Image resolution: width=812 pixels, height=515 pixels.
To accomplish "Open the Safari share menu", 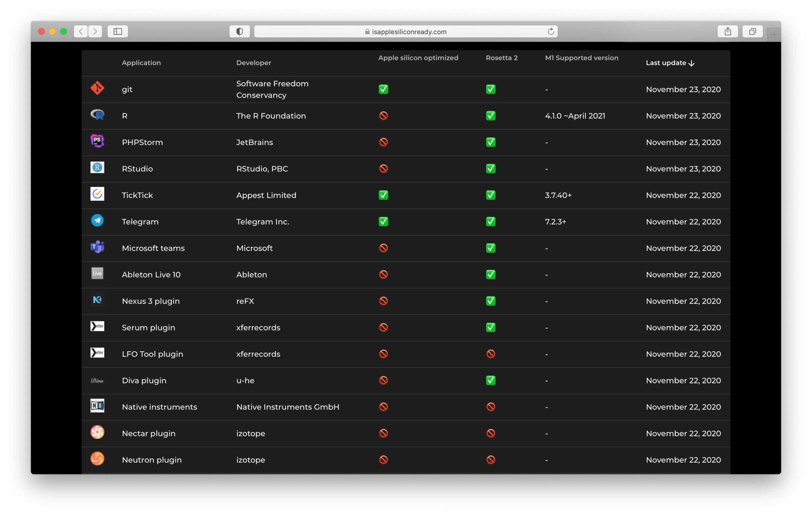I will (728, 31).
